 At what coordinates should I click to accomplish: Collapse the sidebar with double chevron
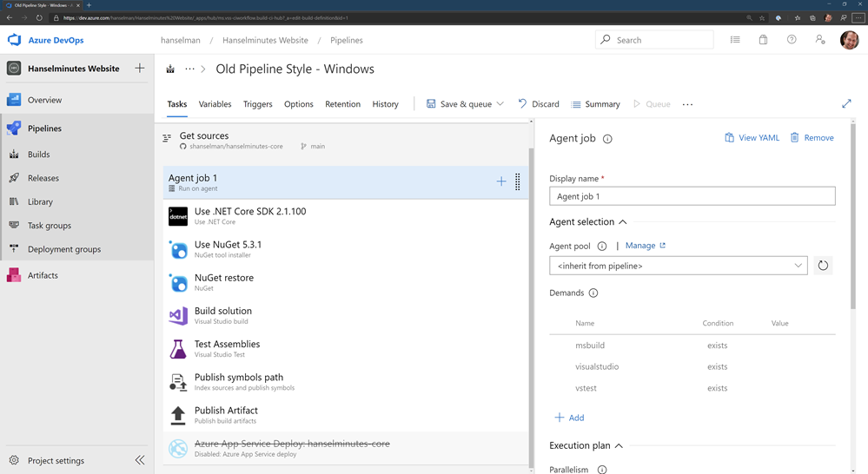point(140,460)
